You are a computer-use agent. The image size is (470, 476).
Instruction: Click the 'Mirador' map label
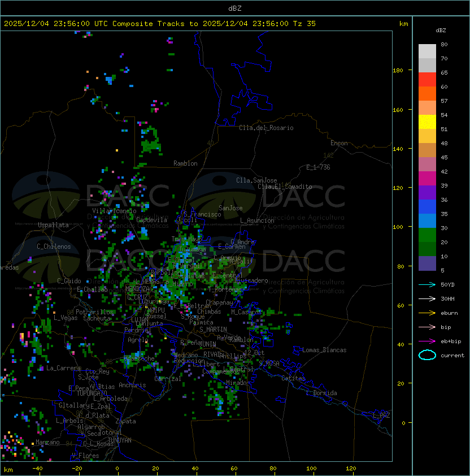[238, 383]
